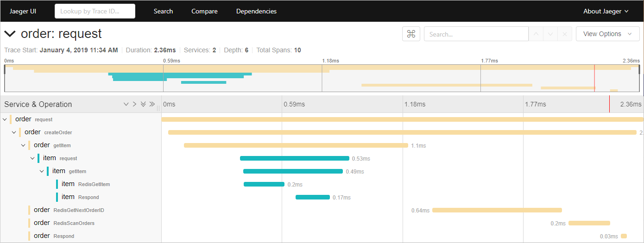Viewport: 644px width, 243px height.
Task: Click the Trace Start January 4, 2019 text
Action: (x=61, y=50)
